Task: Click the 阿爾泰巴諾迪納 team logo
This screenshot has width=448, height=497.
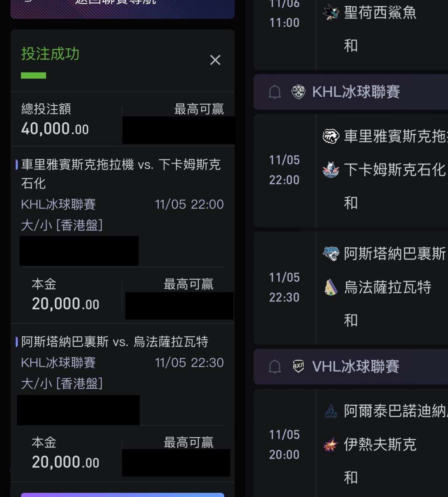Action: [x=331, y=411]
